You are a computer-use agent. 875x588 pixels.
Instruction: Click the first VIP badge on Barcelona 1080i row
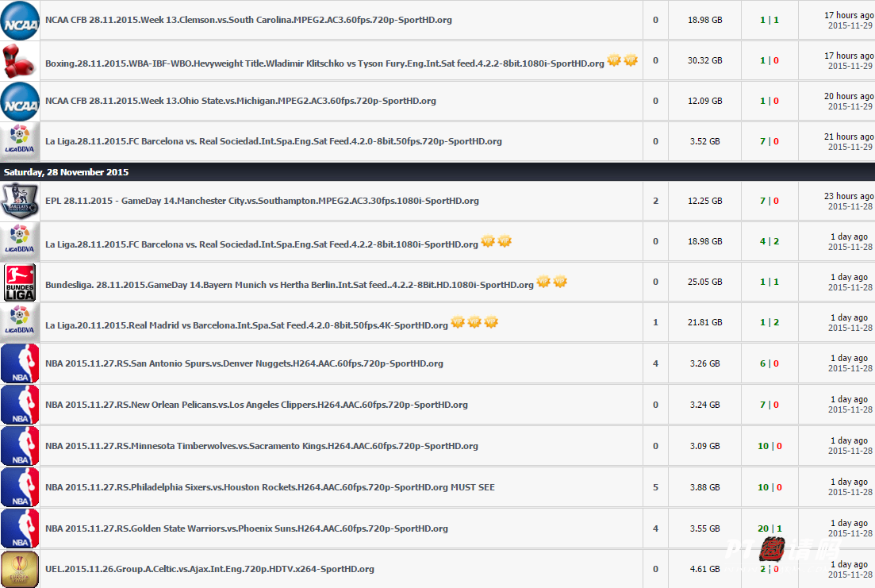click(x=488, y=241)
